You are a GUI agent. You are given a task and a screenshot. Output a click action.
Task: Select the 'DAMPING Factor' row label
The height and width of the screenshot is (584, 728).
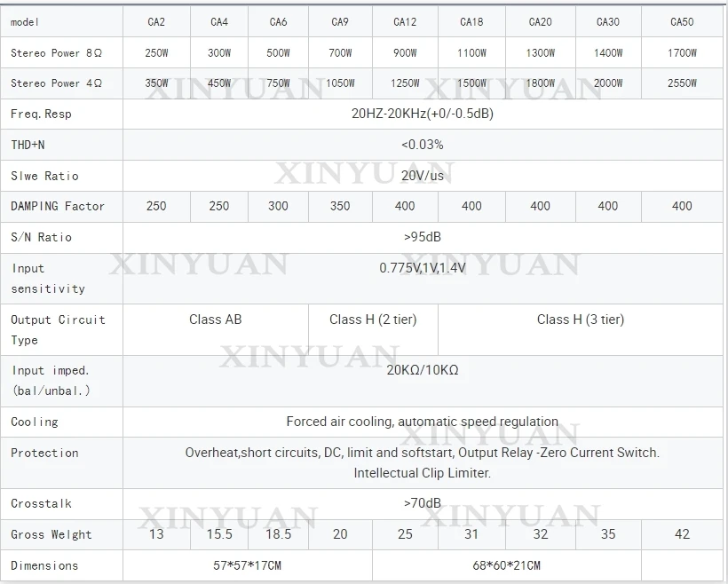click(x=58, y=206)
